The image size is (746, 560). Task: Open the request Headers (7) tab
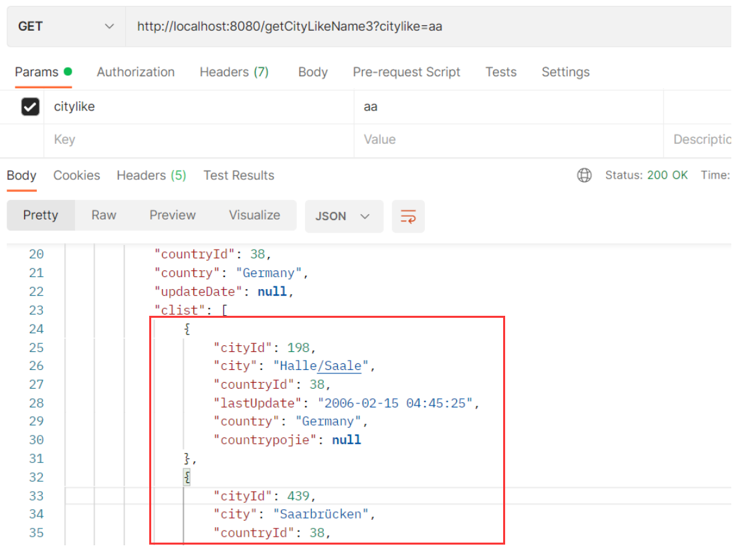(234, 72)
